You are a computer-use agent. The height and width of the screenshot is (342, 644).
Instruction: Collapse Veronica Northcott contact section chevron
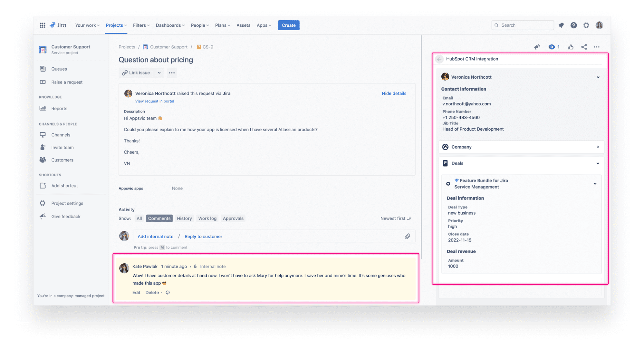pyautogui.click(x=598, y=77)
